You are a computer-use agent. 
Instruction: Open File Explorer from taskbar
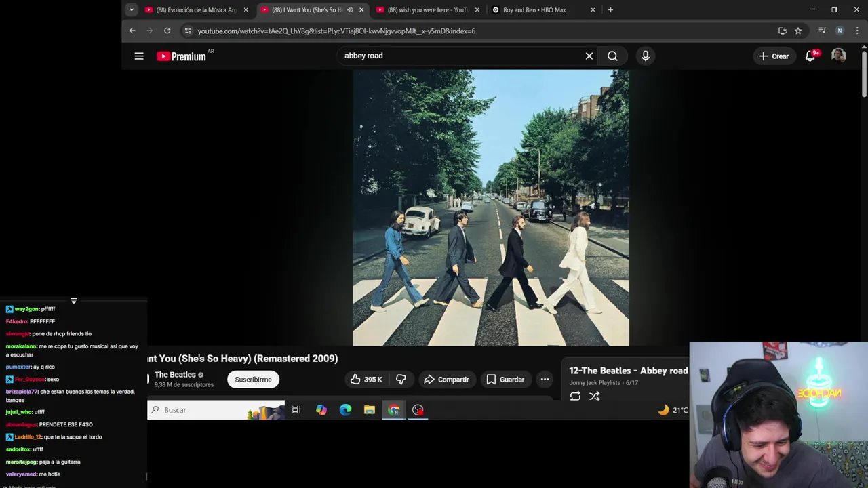click(x=370, y=410)
